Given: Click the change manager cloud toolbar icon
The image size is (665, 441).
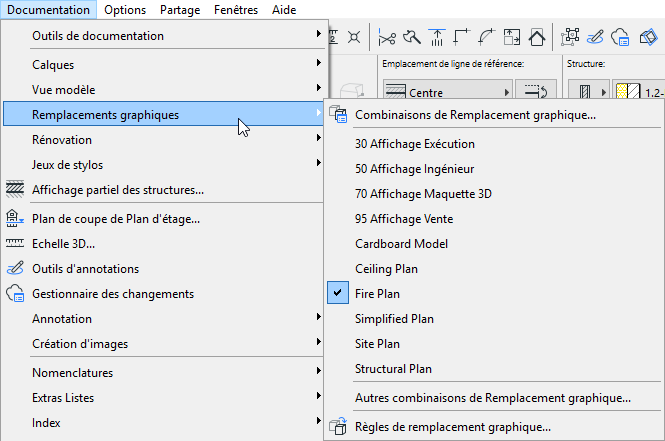Looking at the screenshot, I should [x=620, y=37].
